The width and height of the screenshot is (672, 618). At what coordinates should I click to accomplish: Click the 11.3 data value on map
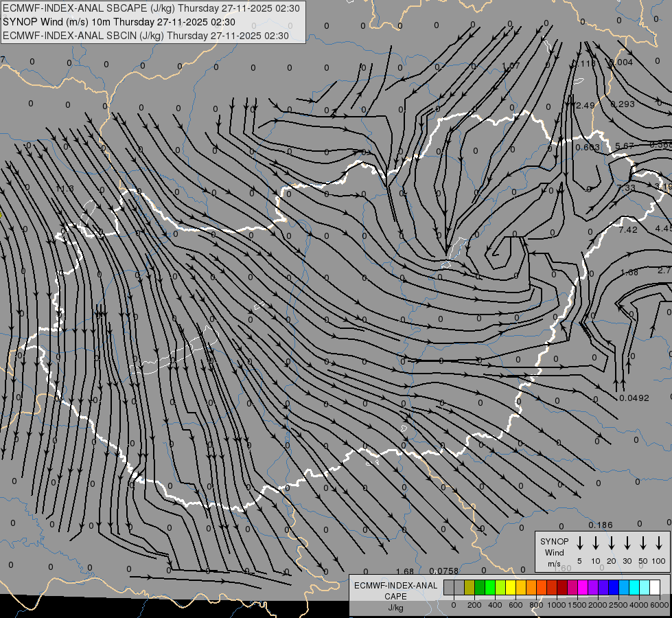point(65,189)
